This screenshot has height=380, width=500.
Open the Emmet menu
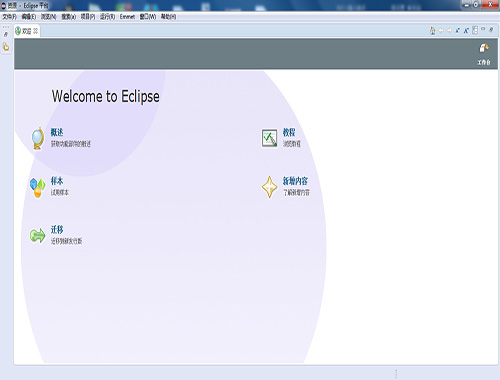tap(127, 17)
